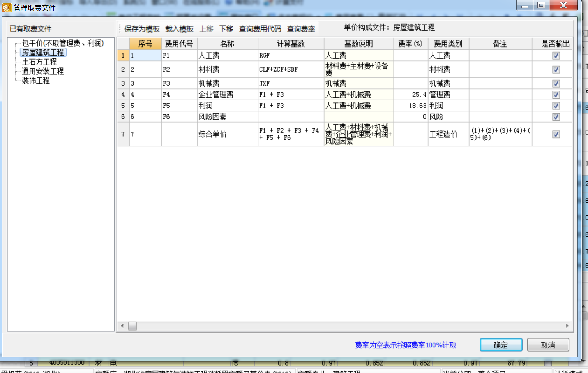This screenshot has width=588, height=373.
Task: Select 通用安装工程 tree entry
Action: [x=43, y=71]
